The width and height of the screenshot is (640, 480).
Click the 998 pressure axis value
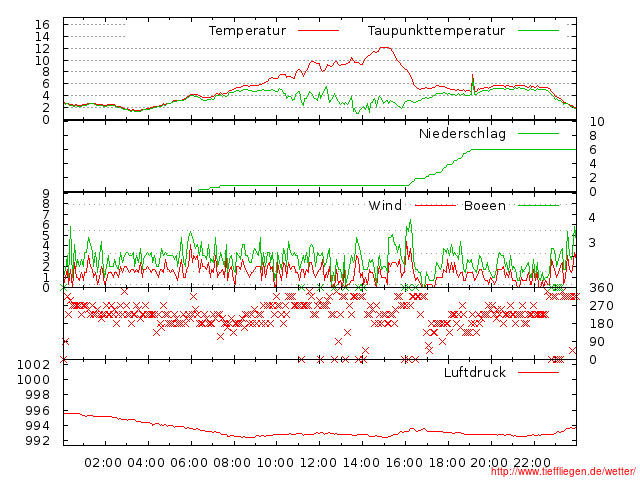coord(38,395)
